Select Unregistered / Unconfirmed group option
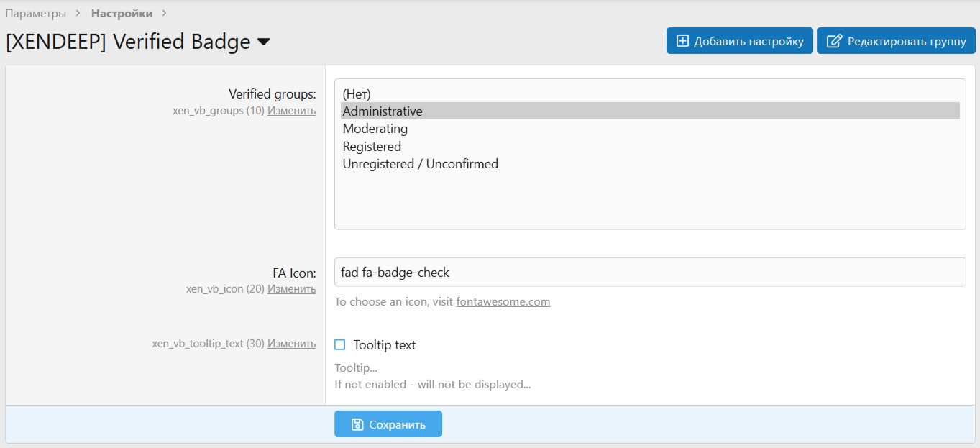The width and height of the screenshot is (980, 448). click(x=420, y=164)
